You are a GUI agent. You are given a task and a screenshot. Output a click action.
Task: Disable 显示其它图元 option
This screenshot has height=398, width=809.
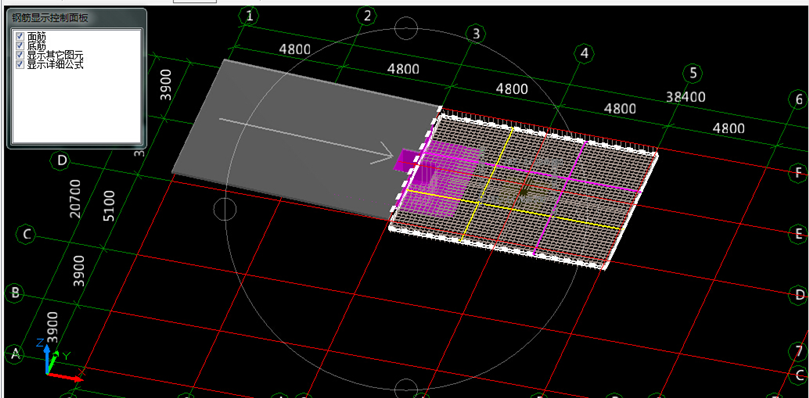20,55
